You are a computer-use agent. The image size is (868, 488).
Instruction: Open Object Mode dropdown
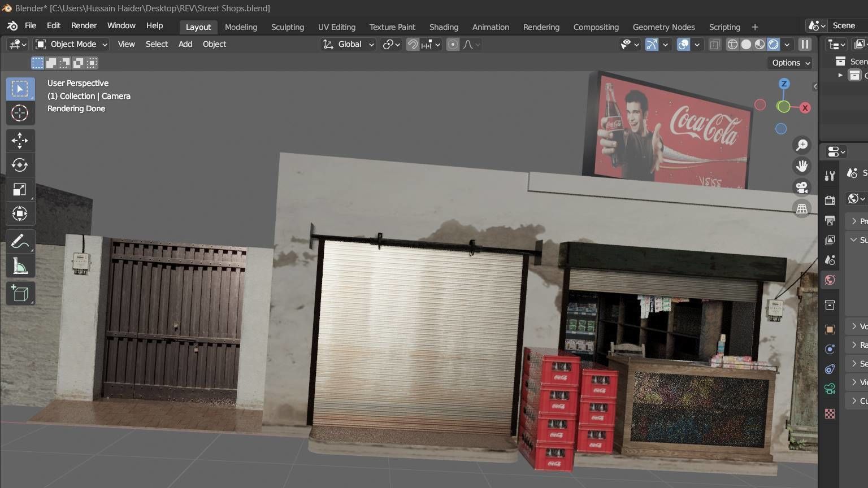click(x=71, y=44)
